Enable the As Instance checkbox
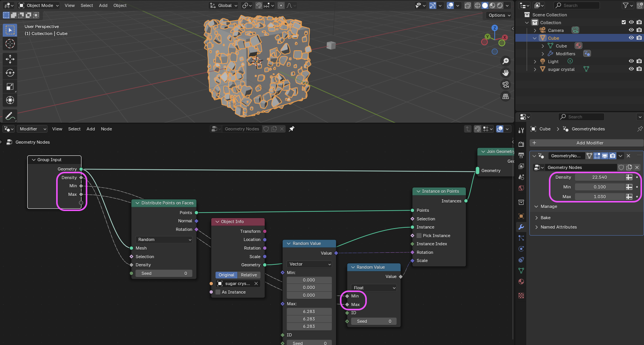Image resolution: width=644 pixels, height=345 pixels. click(218, 292)
